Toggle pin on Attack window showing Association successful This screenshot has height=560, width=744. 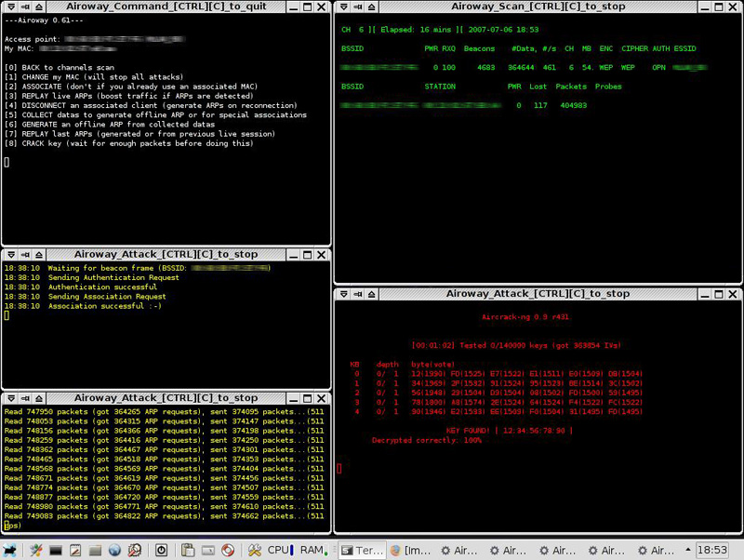pos(25,255)
